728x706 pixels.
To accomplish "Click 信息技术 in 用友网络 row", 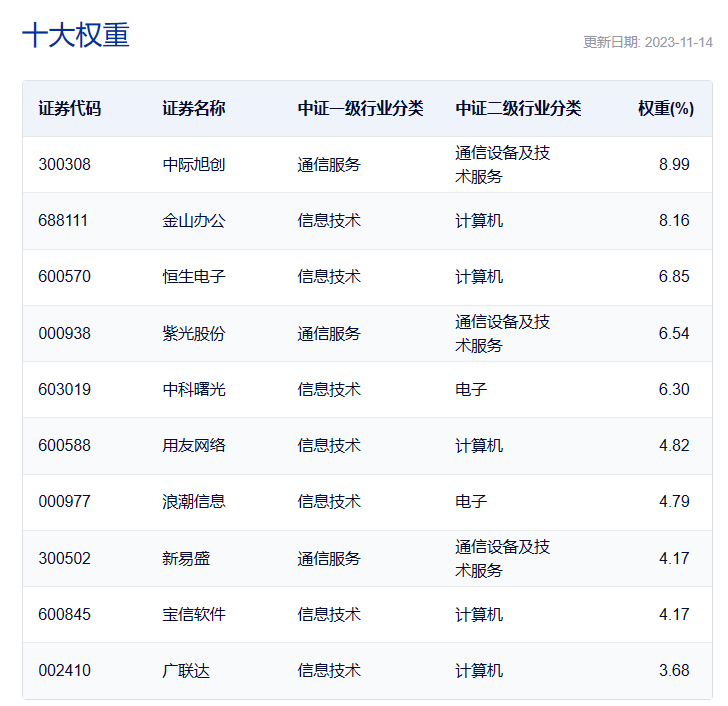I will 329,446.
